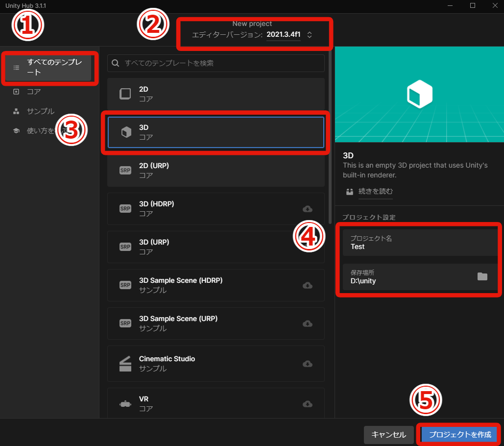Browse save location with the folder icon
504x446 pixels.
coord(482,276)
